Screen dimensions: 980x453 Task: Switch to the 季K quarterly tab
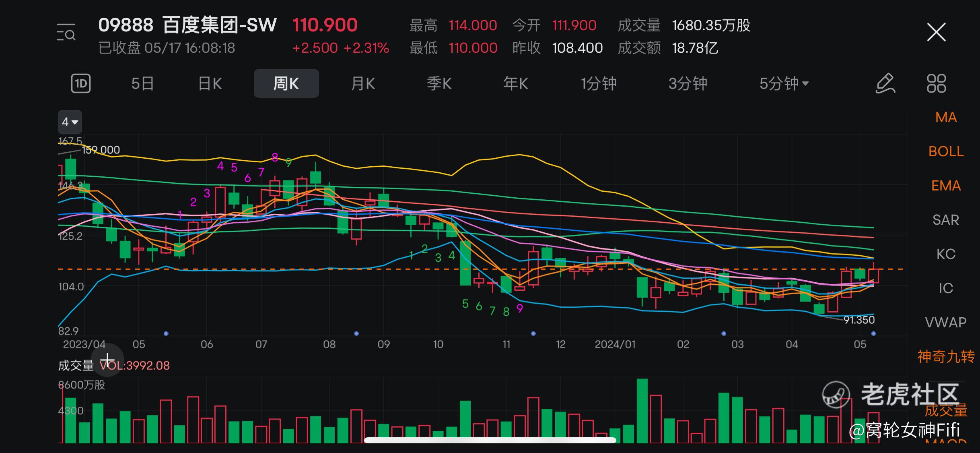coord(439,84)
